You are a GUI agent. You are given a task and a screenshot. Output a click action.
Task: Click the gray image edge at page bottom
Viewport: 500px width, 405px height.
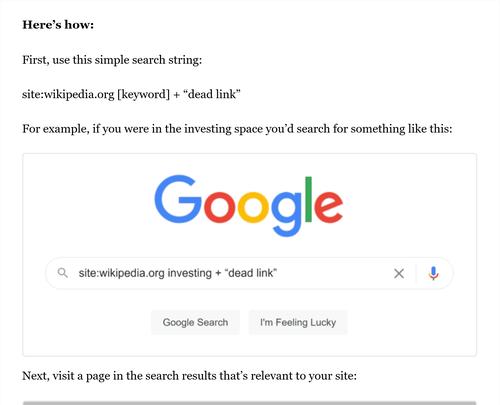coord(250,403)
